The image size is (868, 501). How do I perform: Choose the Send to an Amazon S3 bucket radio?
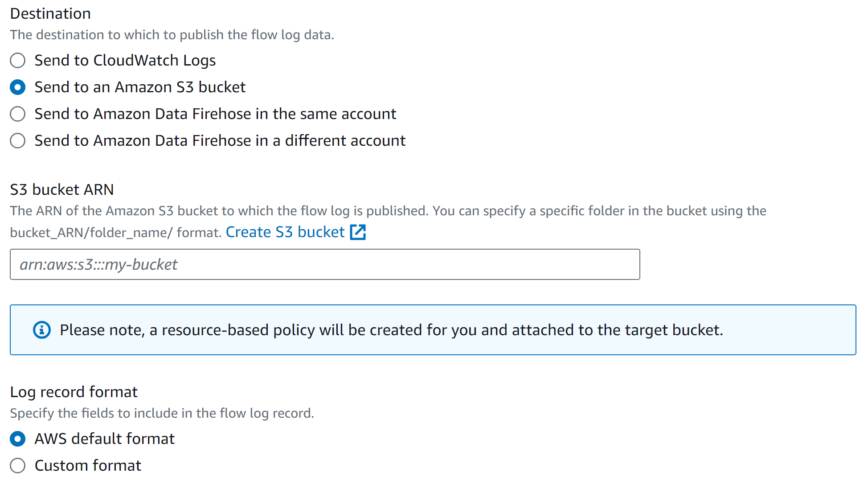pos(18,87)
